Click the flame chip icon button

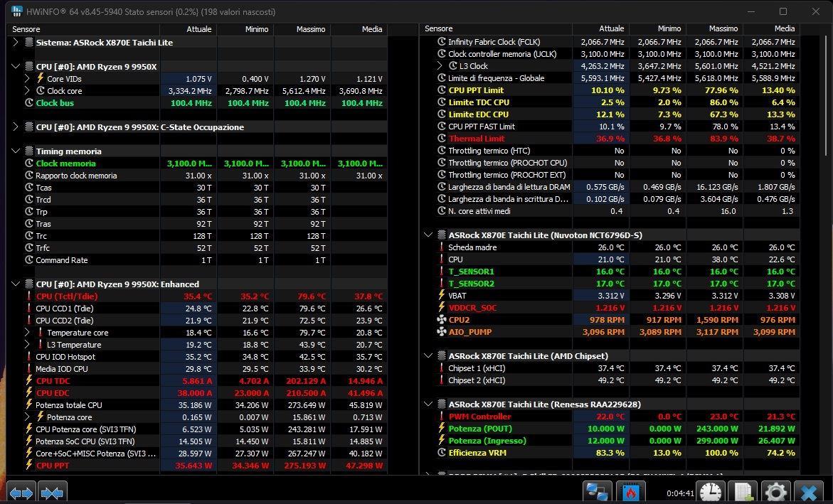[630, 493]
